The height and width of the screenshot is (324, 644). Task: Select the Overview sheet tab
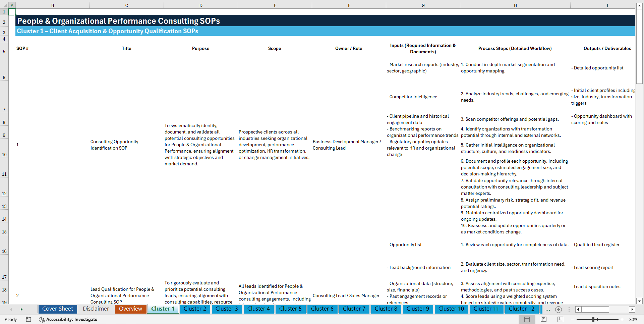click(x=130, y=309)
